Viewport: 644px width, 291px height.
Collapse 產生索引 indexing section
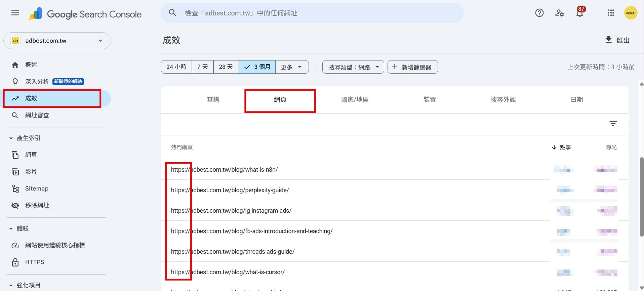click(x=11, y=138)
